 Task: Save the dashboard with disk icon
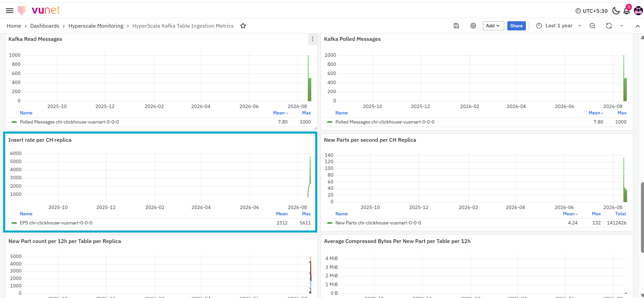tap(456, 26)
